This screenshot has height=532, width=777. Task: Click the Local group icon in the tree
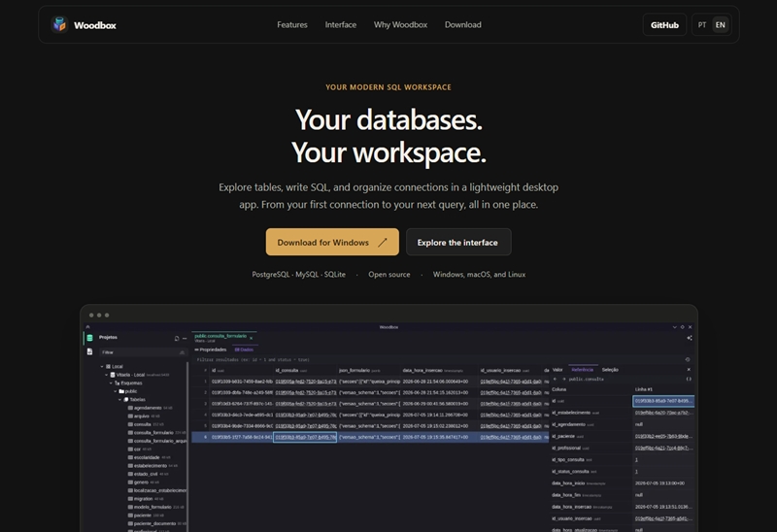108,367
